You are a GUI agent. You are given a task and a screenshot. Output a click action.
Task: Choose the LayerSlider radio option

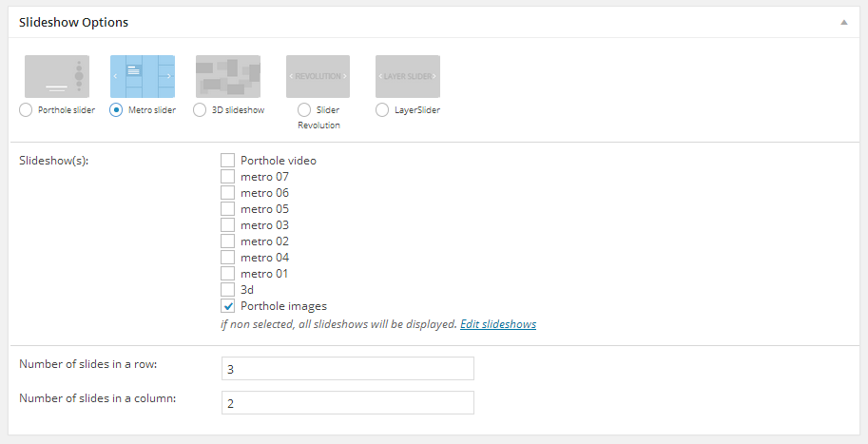pyautogui.click(x=382, y=110)
